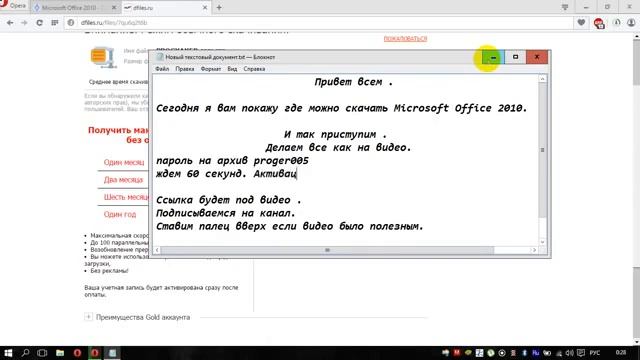Close the dfiles.ru tab

(205, 7)
